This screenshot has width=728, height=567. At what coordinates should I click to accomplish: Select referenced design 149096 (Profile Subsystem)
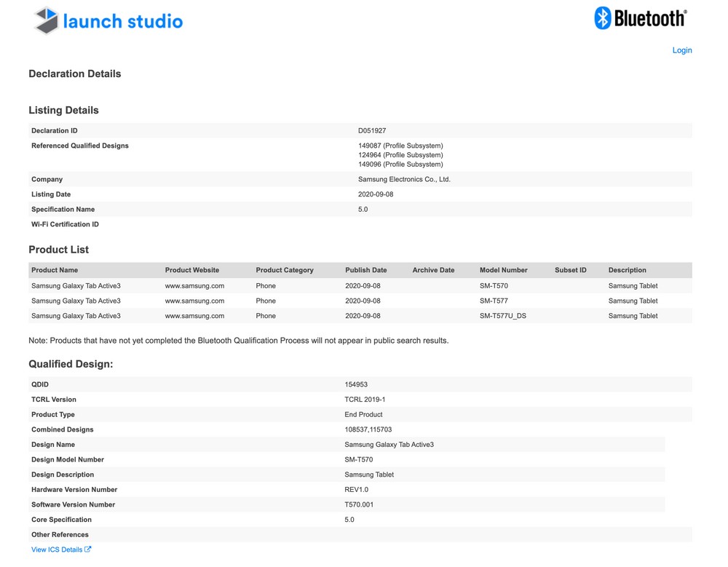pyautogui.click(x=400, y=164)
